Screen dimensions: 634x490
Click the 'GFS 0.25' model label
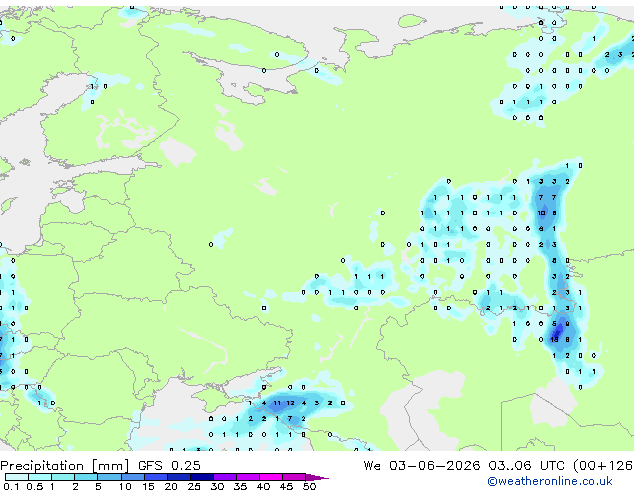point(169,466)
